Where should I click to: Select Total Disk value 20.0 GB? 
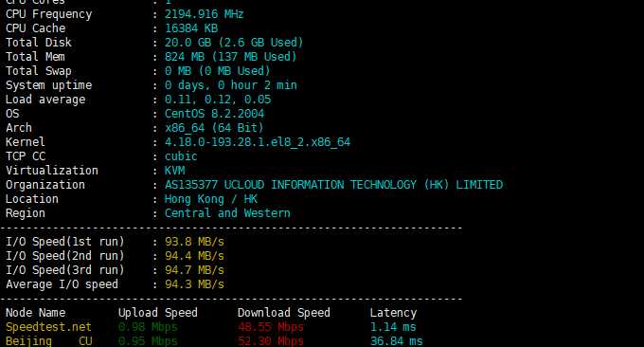pyautogui.click(x=188, y=43)
